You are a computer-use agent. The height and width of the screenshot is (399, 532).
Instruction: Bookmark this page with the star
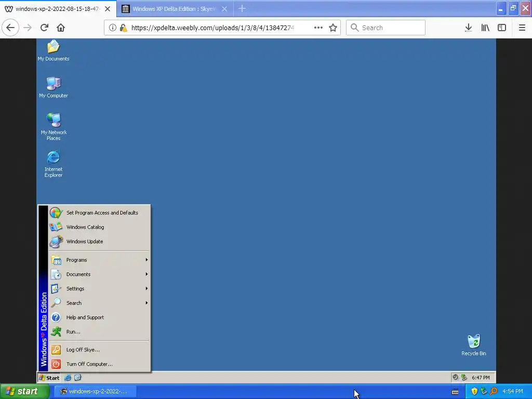(333, 28)
